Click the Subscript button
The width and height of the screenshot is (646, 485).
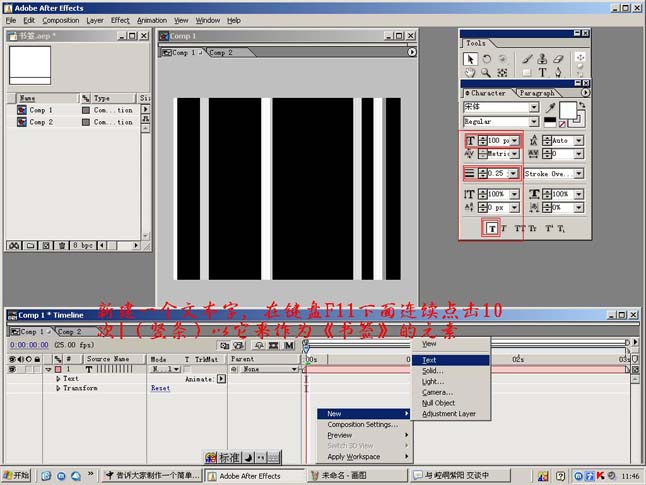tap(561, 229)
